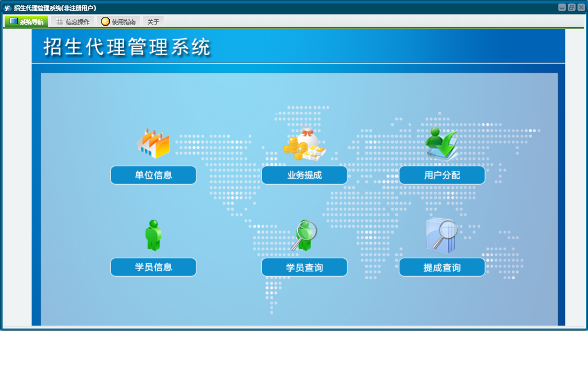Viewport: 588px width, 383px height.
Task: Open the 单位信息 button
Action: (153, 175)
